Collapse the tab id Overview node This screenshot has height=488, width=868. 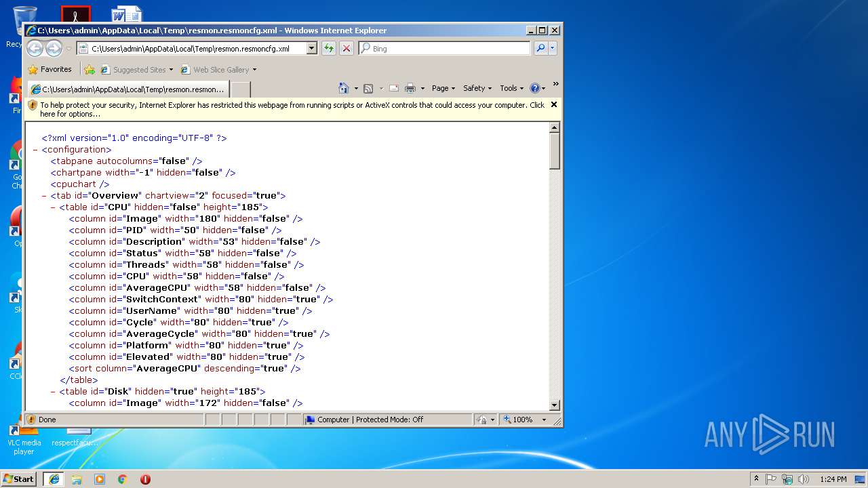tap(44, 196)
